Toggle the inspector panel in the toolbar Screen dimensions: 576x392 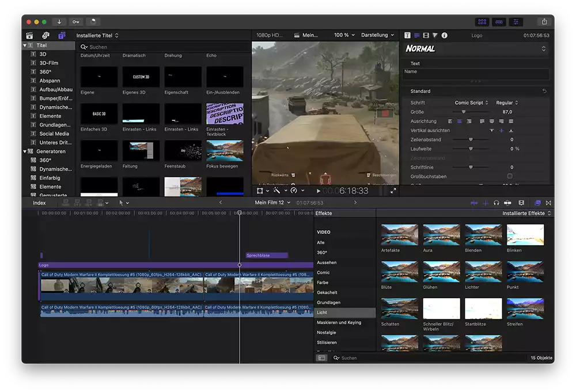[516, 22]
